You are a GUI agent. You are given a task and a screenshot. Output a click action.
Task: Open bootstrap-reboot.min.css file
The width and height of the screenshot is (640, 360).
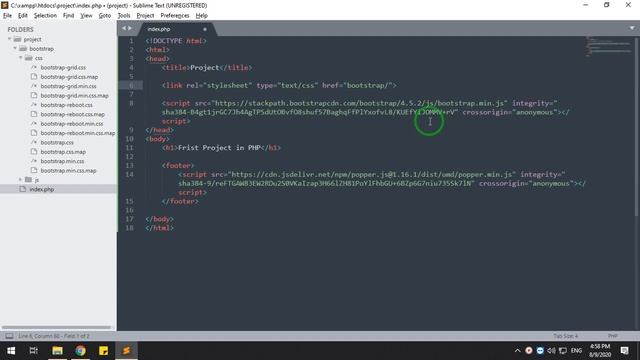[72, 124]
